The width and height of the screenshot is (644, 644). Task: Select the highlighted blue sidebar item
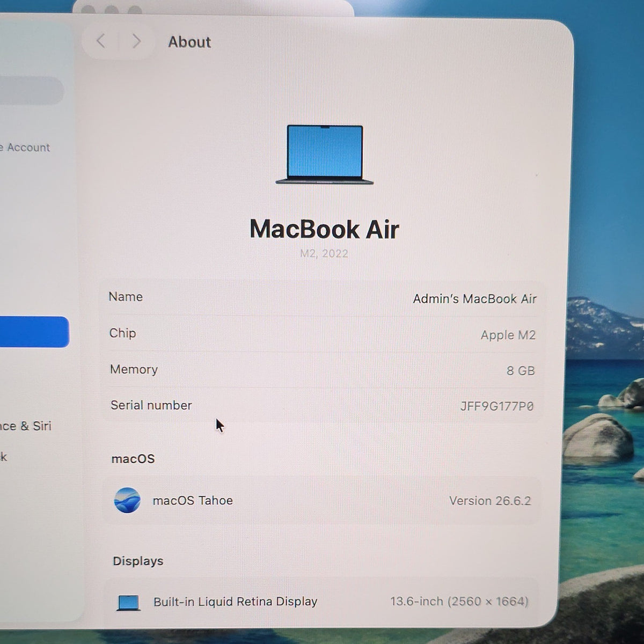[x=34, y=332]
